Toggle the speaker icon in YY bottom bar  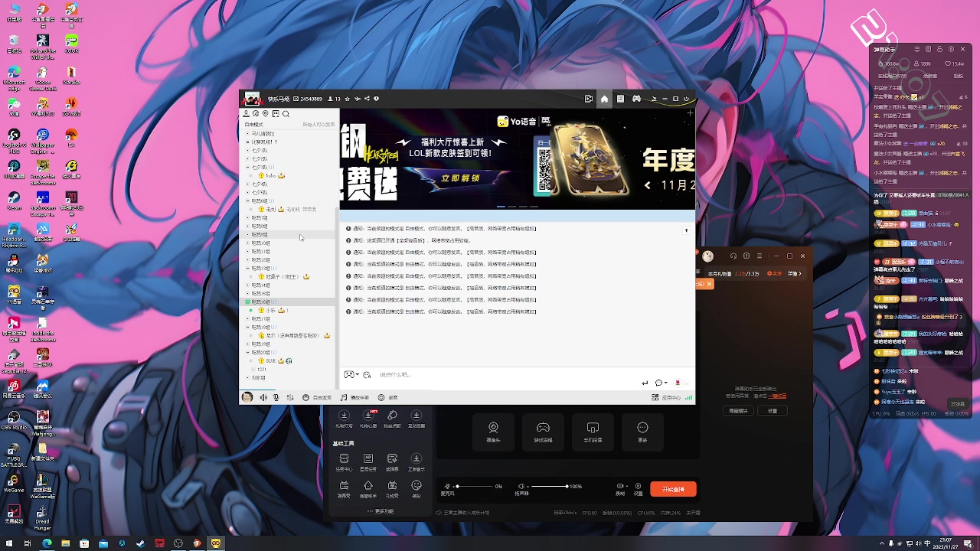click(263, 398)
